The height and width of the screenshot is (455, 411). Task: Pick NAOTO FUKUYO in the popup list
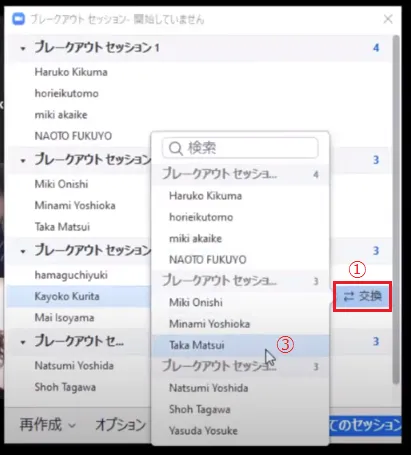point(240,260)
